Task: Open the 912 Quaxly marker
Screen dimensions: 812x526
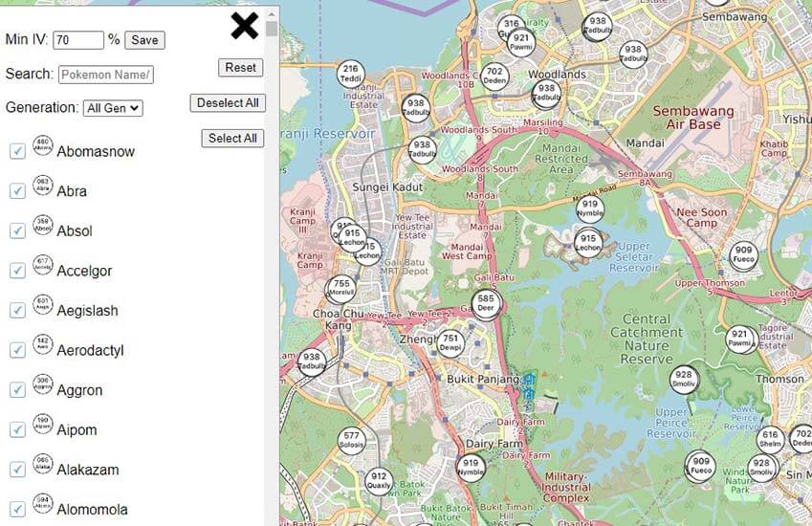Action: 379,482
